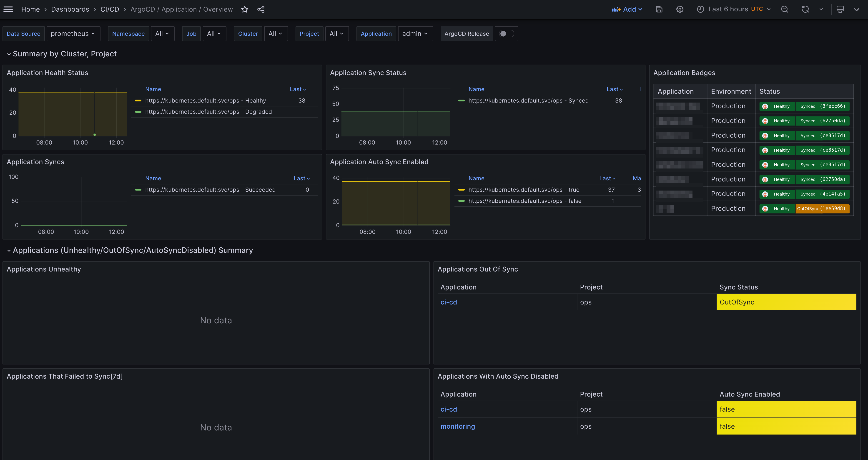
Task: Open ci-cd link in Out Of Sync table
Action: (x=449, y=302)
